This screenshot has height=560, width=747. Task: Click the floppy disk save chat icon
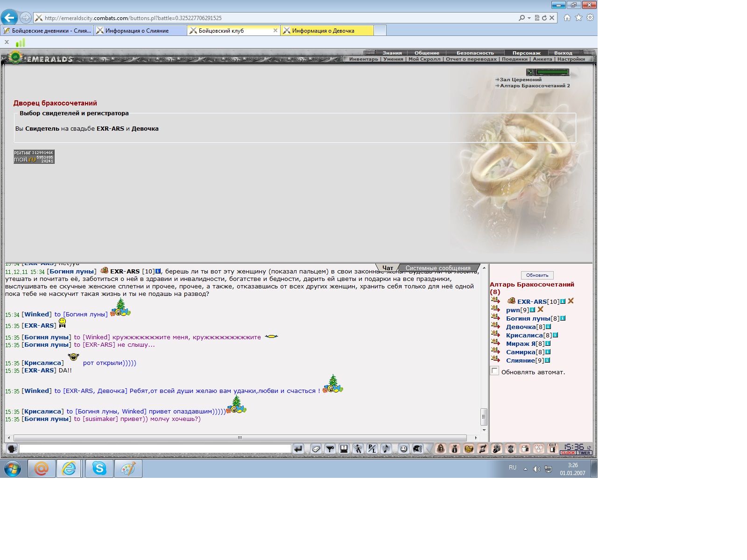tap(344, 449)
